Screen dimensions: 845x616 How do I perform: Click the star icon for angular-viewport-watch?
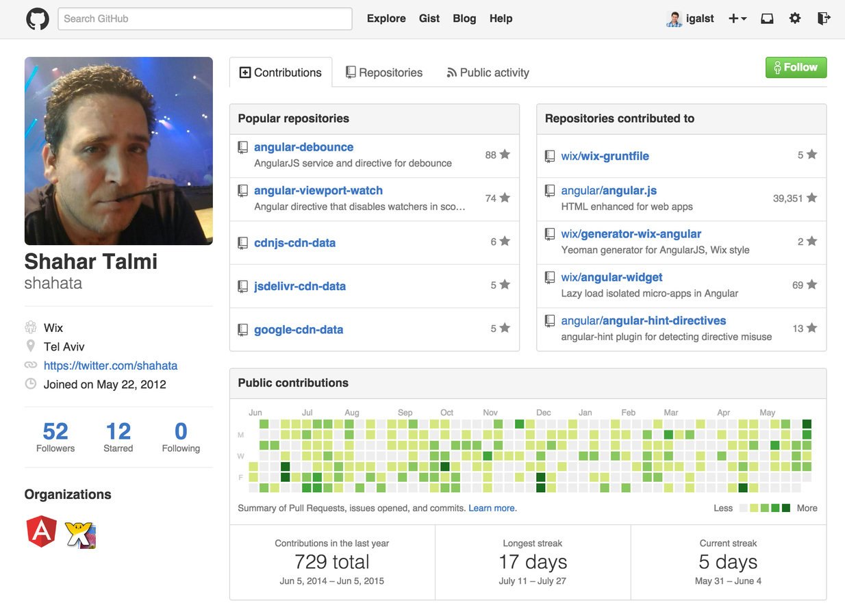tap(505, 198)
